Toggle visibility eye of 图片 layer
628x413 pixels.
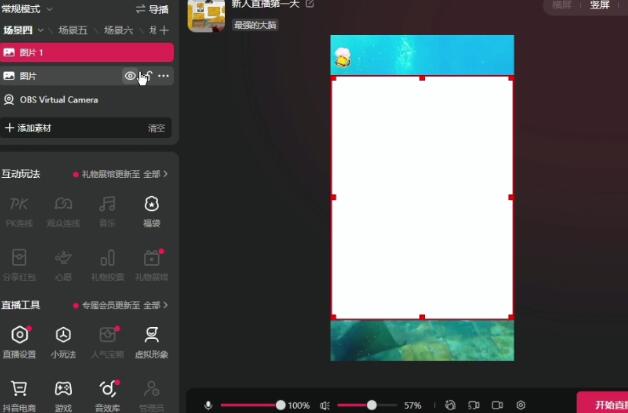click(x=130, y=76)
